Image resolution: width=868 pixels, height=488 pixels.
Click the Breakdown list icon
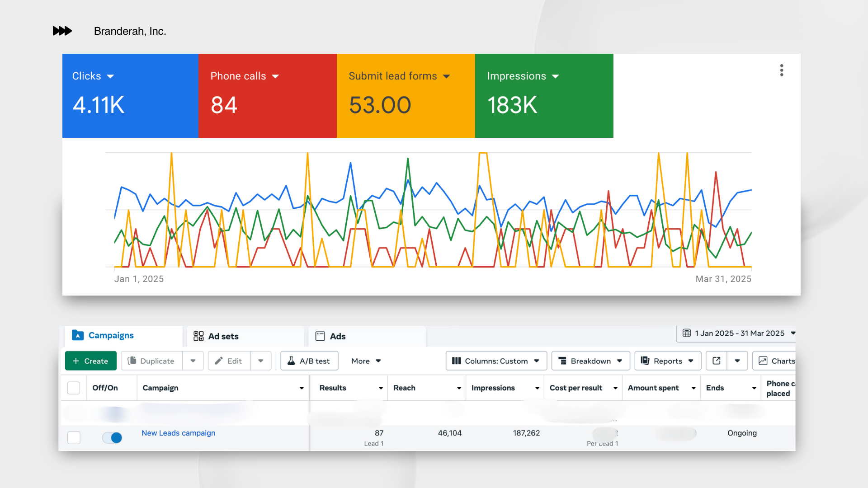[x=562, y=361]
